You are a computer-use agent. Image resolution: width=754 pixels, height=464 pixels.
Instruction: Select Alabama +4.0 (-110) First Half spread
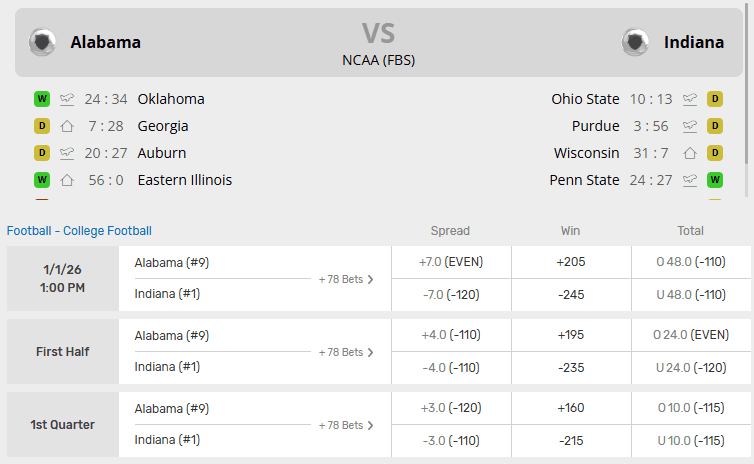coord(451,335)
